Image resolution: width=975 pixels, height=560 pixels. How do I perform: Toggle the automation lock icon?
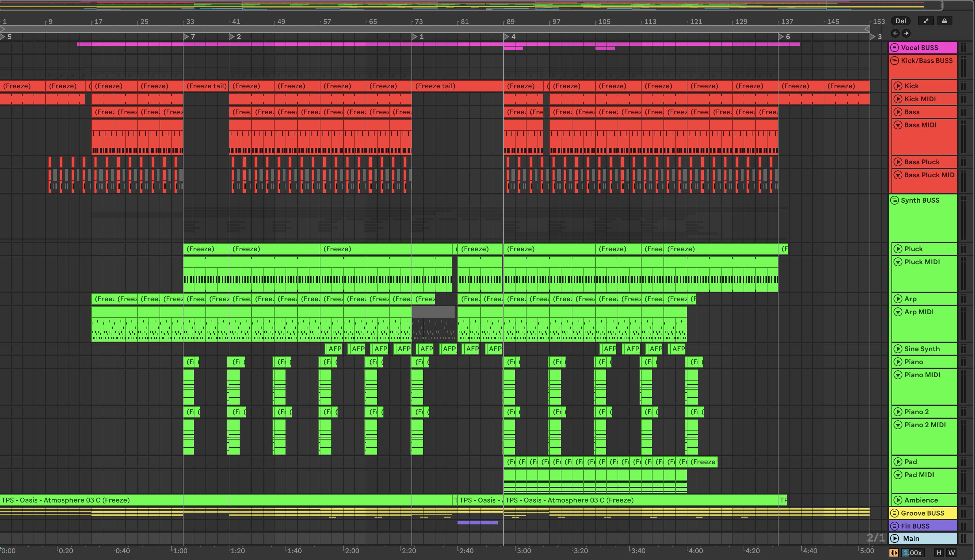[944, 21]
